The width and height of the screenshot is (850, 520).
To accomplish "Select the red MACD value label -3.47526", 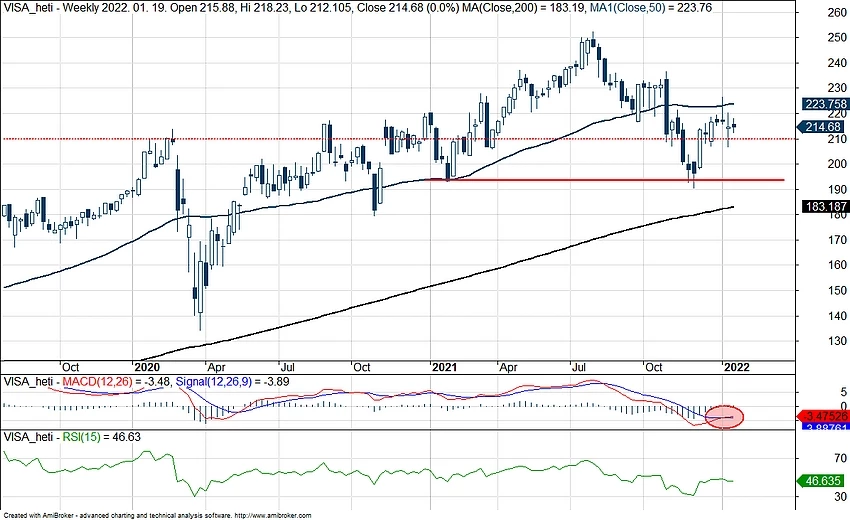I will 824,416.
